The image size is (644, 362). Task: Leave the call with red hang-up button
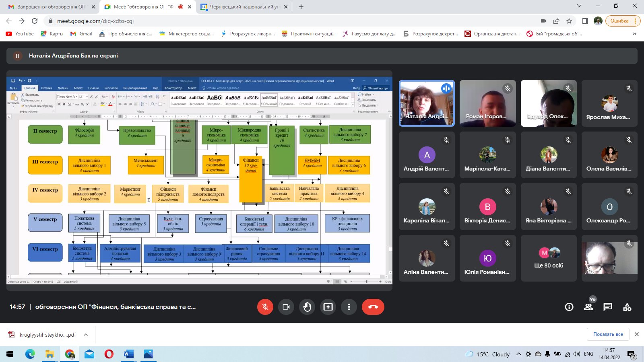373,307
